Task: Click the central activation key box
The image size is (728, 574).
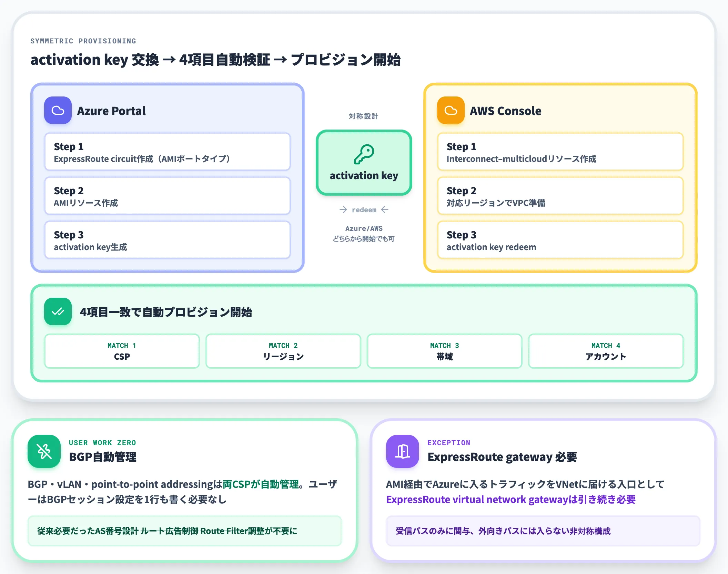Action: pyautogui.click(x=364, y=163)
